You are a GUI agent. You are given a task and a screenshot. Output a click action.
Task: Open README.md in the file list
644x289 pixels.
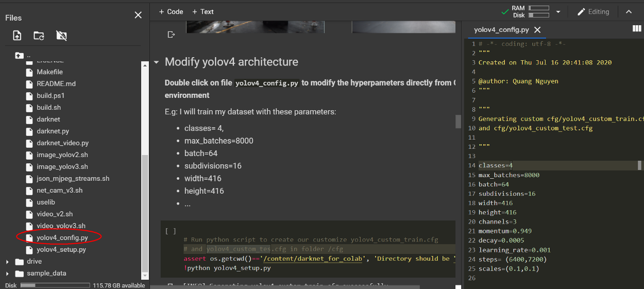pos(56,83)
